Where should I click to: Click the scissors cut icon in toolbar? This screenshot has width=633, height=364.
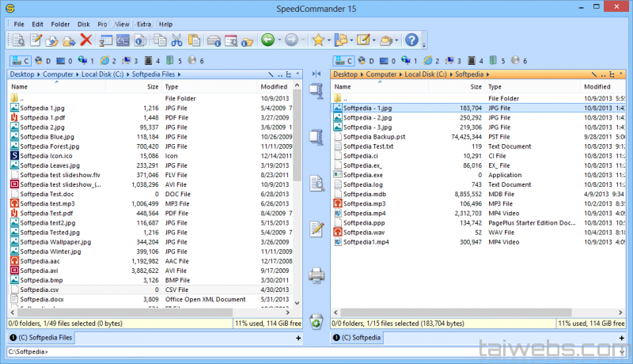click(176, 40)
